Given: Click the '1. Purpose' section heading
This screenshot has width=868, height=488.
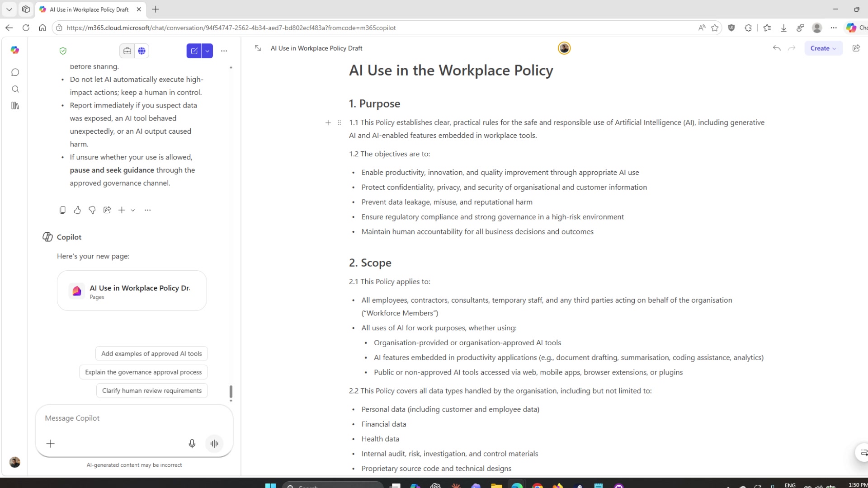Looking at the screenshot, I should 374,104.
